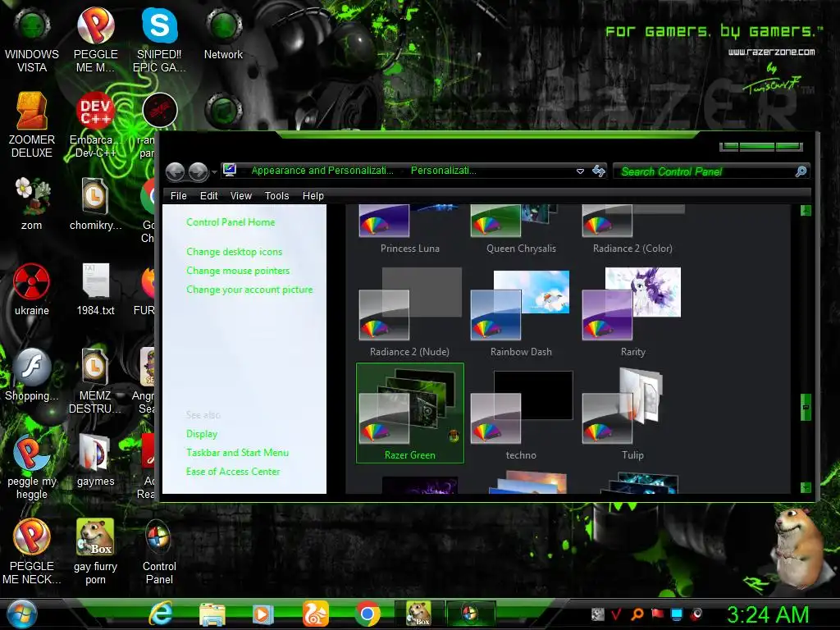Screen dimensions: 840x630
Task: Open Ease of Access Center link
Action: coord(232,472)
